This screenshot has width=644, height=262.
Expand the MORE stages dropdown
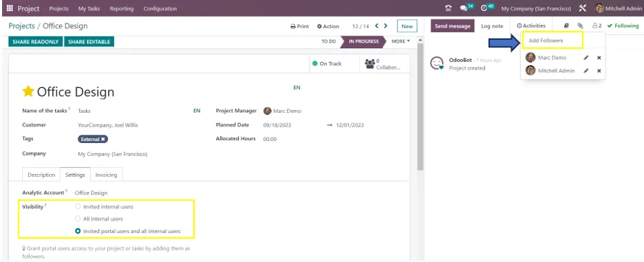(x=400, y=41)
